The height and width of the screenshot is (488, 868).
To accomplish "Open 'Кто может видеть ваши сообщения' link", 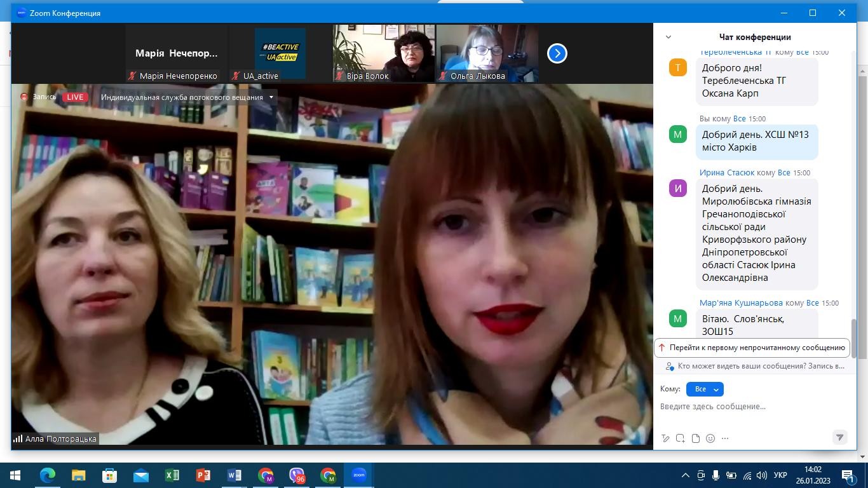I will coord(761,366).
